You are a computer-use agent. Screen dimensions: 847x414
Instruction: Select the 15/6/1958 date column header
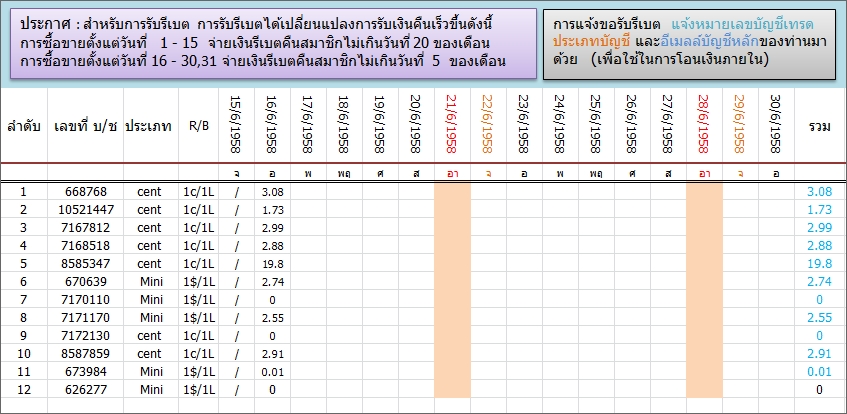pos(236,124)
